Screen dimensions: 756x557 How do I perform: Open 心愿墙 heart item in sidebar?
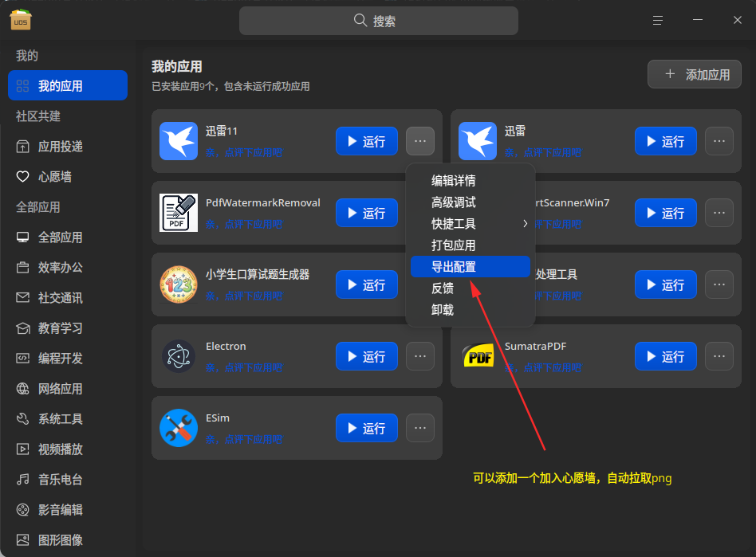point(68,177)
